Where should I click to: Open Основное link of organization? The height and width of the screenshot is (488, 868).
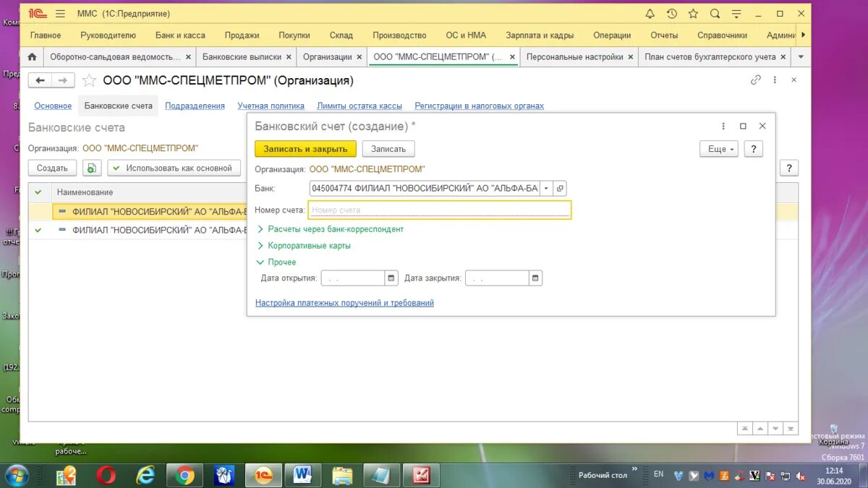tap(53, 106)
